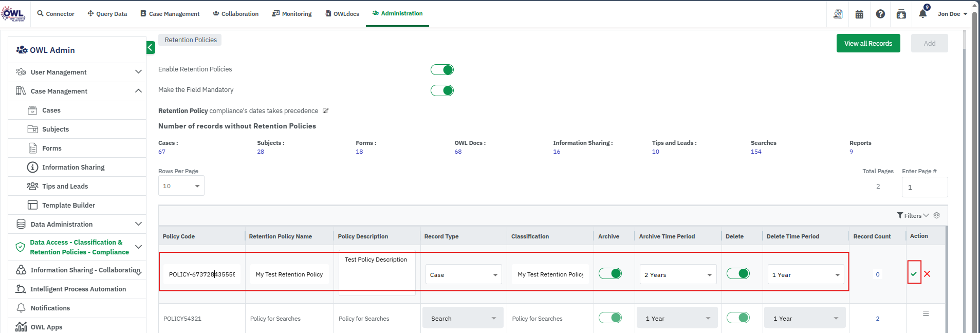
Task: Click edit icon beside precedence text
Action: click(325, 111)
